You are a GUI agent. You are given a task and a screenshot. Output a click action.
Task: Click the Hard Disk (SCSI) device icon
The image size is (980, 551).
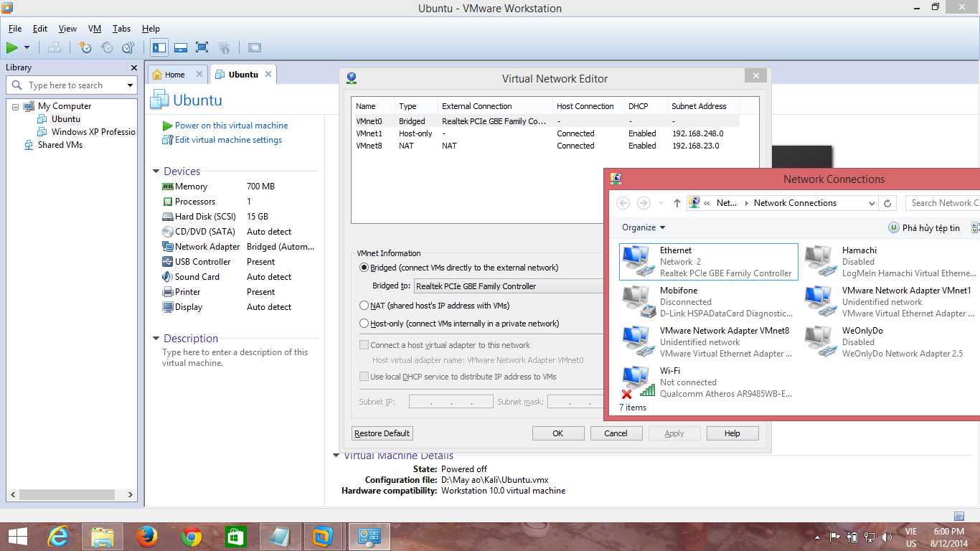coord(168,217)
